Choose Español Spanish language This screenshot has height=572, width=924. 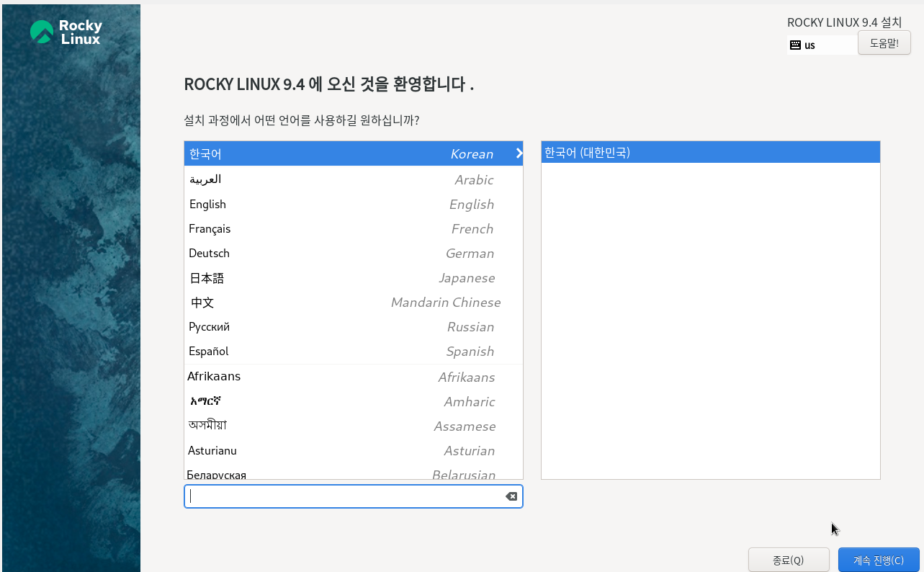click(353, 351)
